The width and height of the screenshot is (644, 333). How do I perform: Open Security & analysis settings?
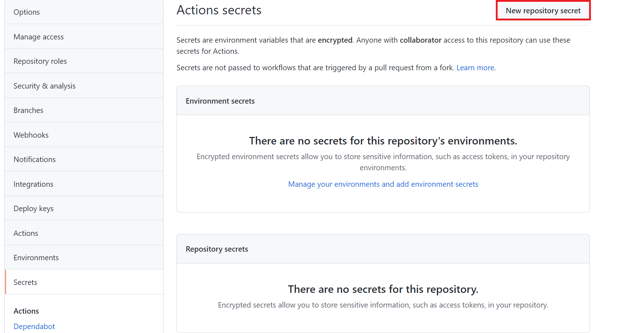tap(44, 86)
